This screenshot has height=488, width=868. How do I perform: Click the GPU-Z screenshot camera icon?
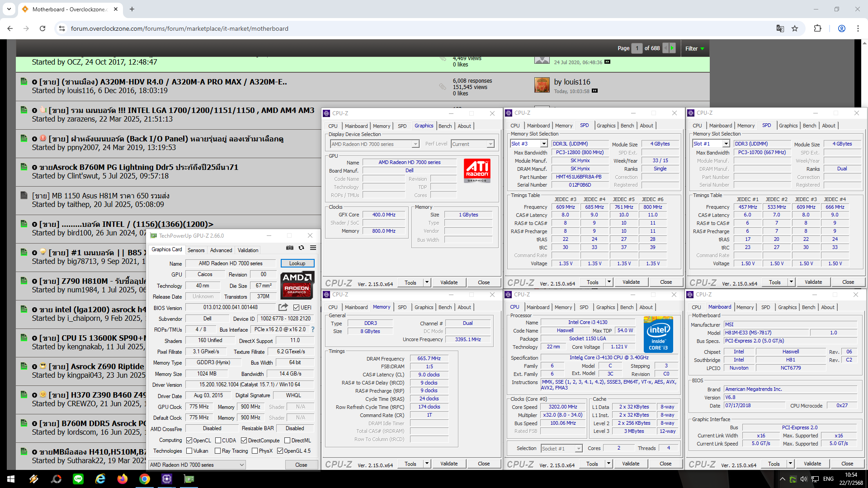pyautogui.click(x=289, y=248)
